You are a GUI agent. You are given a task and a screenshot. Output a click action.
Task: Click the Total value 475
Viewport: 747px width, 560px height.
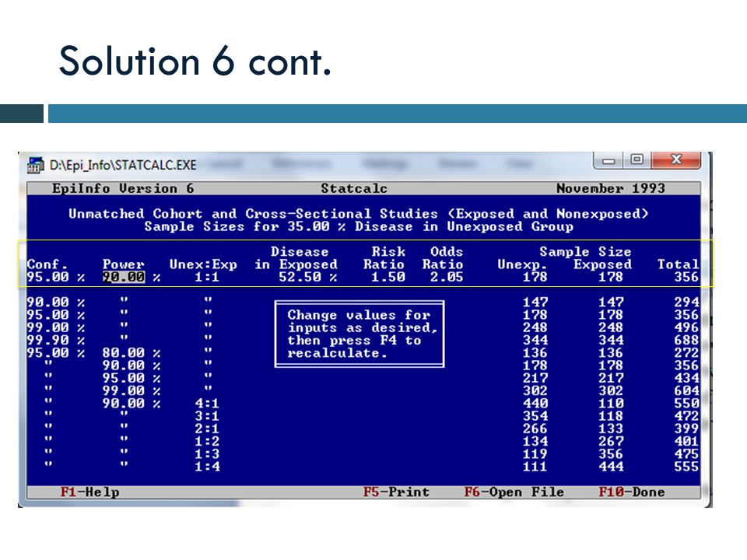point(686,453)
